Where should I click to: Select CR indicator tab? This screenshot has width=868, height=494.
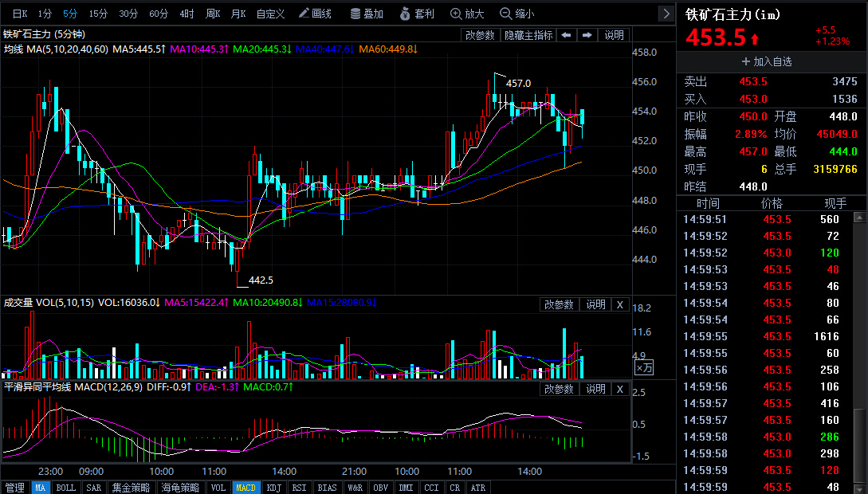[455, 488]
